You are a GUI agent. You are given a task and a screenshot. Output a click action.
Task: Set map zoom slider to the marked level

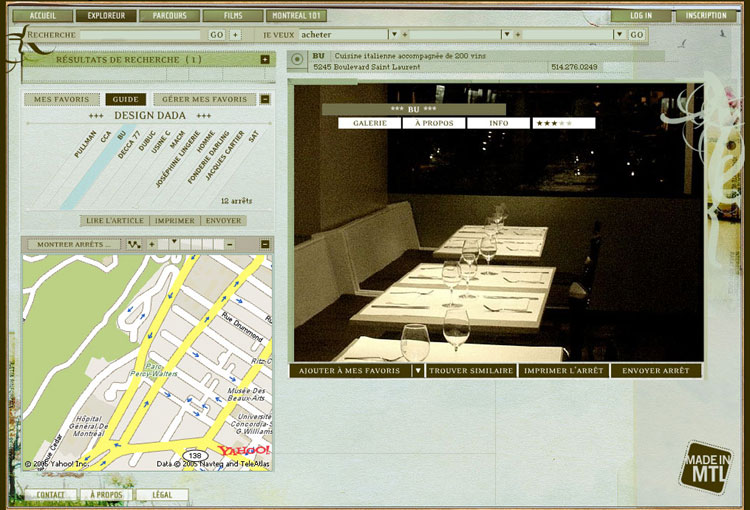point(175,244)
